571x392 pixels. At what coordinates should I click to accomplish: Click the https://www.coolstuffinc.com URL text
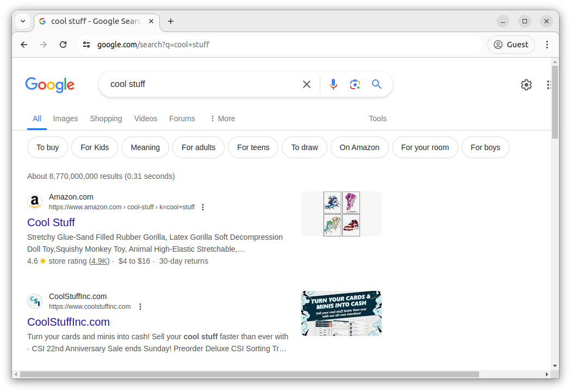point(90,307)
